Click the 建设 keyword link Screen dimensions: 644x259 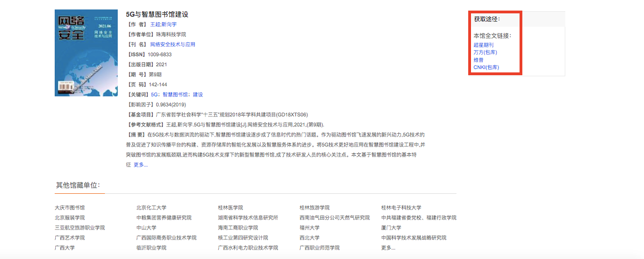tap(198, 95)
